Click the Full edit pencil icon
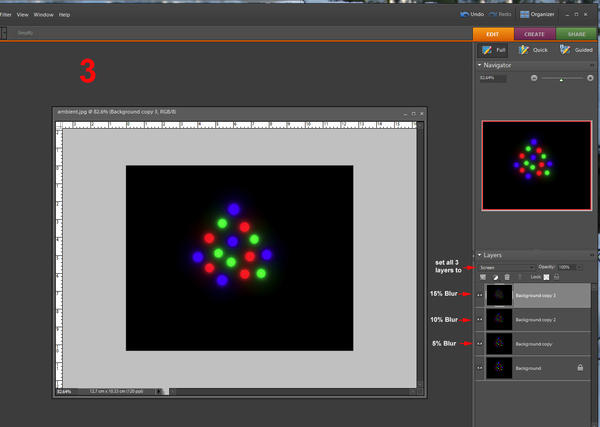 pos(487,50)
